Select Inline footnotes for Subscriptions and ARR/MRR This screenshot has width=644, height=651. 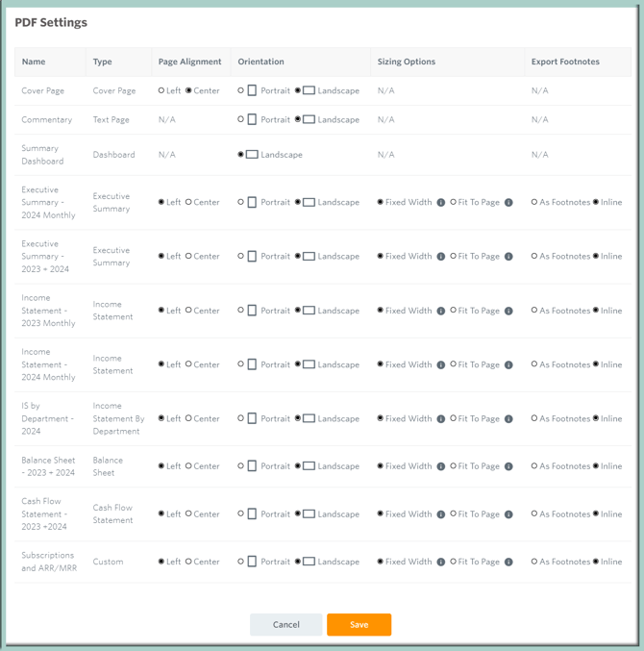(596, 562)
